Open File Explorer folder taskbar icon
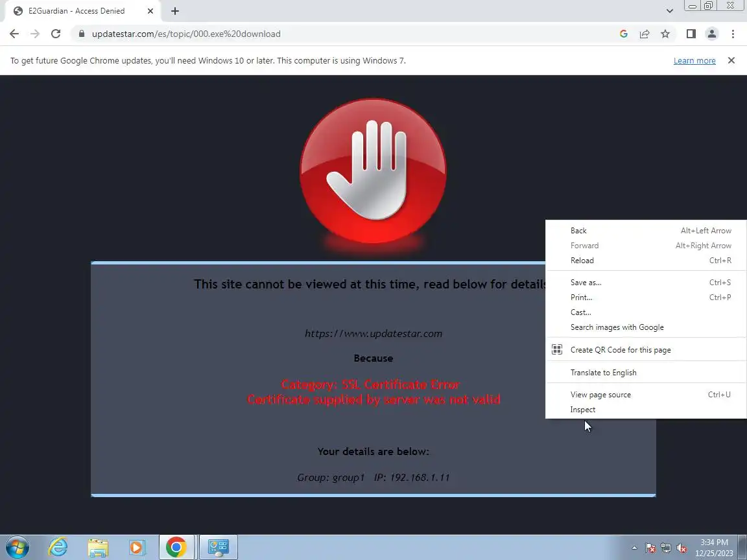The width and height of the screenshot is (747, 560). coord(98,547)
